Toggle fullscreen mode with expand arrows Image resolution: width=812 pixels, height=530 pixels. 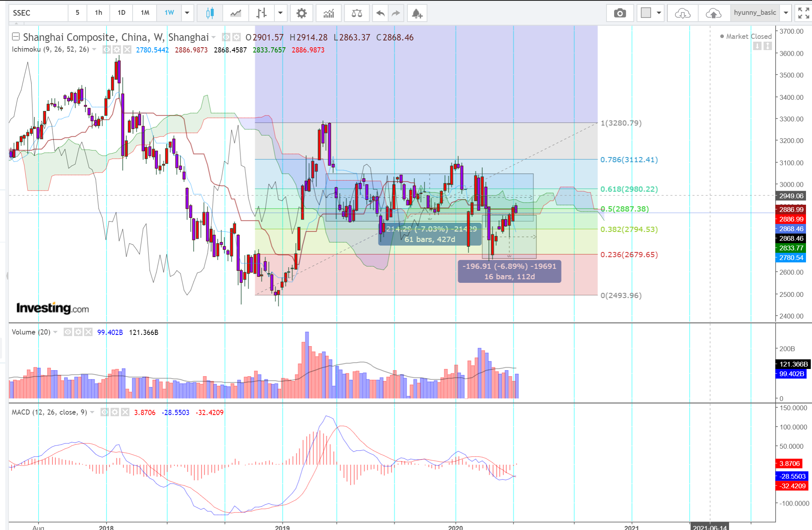803,13
